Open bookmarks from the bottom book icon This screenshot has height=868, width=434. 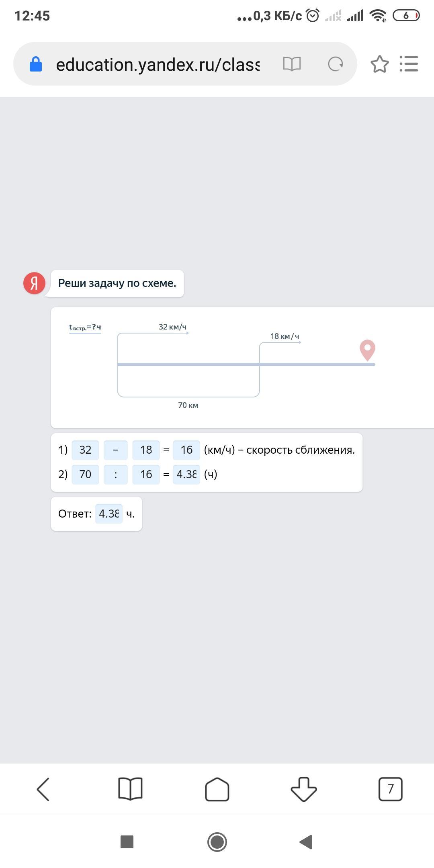pyautogui.click(x=130, y=789)
